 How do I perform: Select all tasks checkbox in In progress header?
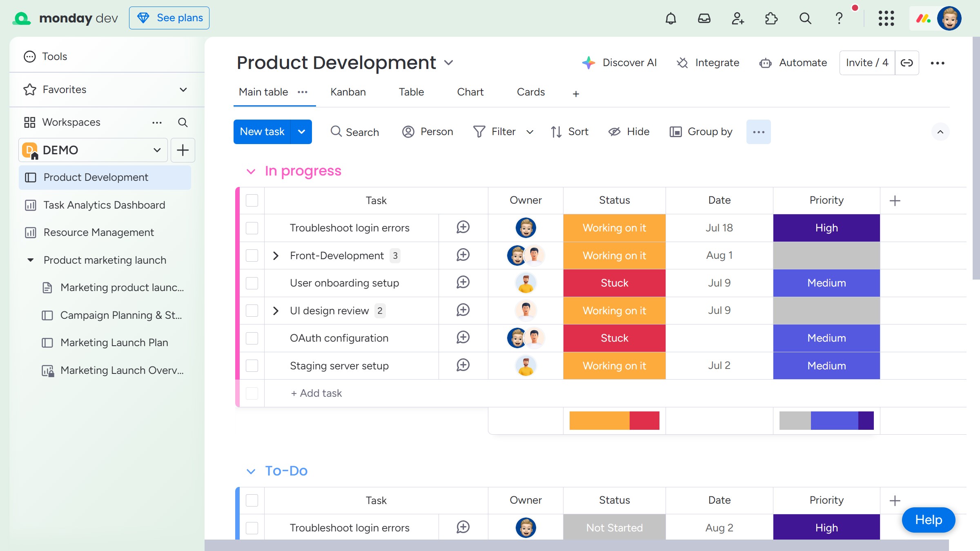click(x=252, y=200)
